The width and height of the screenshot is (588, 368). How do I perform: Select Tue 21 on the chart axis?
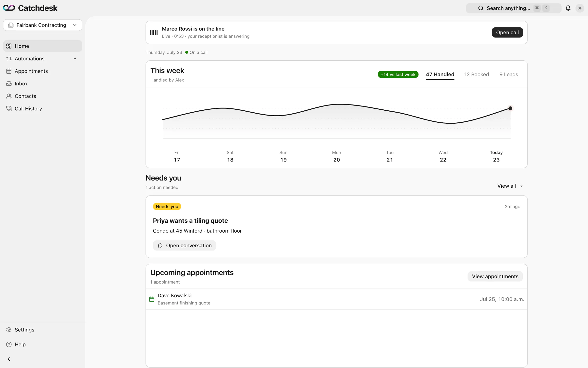(390, 156)
